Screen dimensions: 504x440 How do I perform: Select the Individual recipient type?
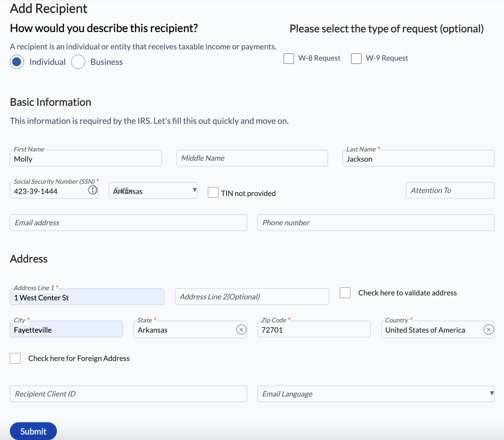[x=17, y=62]
